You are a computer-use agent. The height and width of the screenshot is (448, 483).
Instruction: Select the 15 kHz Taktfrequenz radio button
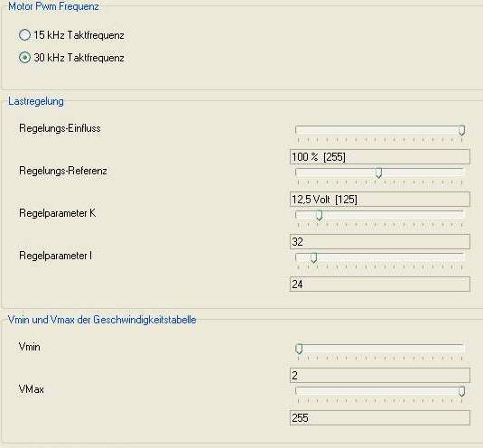point(24,35)
